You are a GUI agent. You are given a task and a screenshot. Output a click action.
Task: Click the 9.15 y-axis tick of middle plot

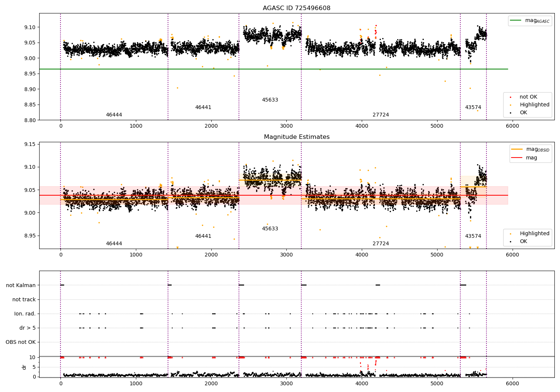31,144
